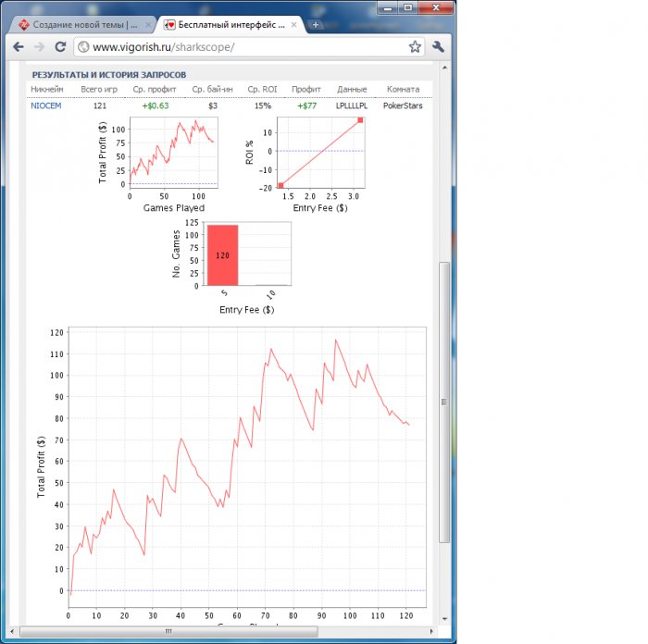The height and width of the screenshot is (644, 648).
Task: Open the wrench settings menu
Action: click(x=438, y=46)
